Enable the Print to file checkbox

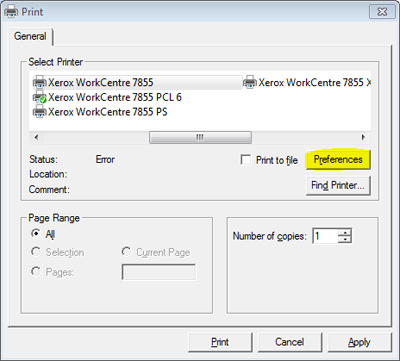[246, 160]
